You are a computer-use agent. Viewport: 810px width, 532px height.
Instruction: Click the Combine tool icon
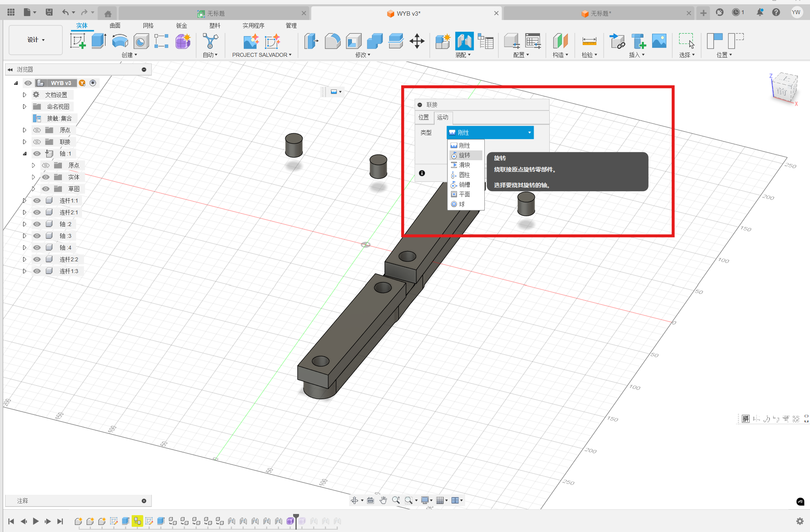tap(375, 41)
